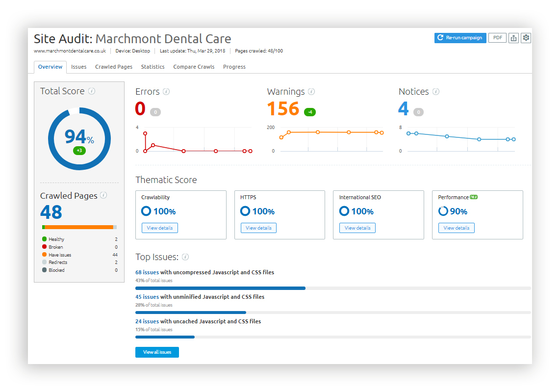The image size is (560, 392).
Task: Switch to the Overview tab
Action: click(51, 67)
